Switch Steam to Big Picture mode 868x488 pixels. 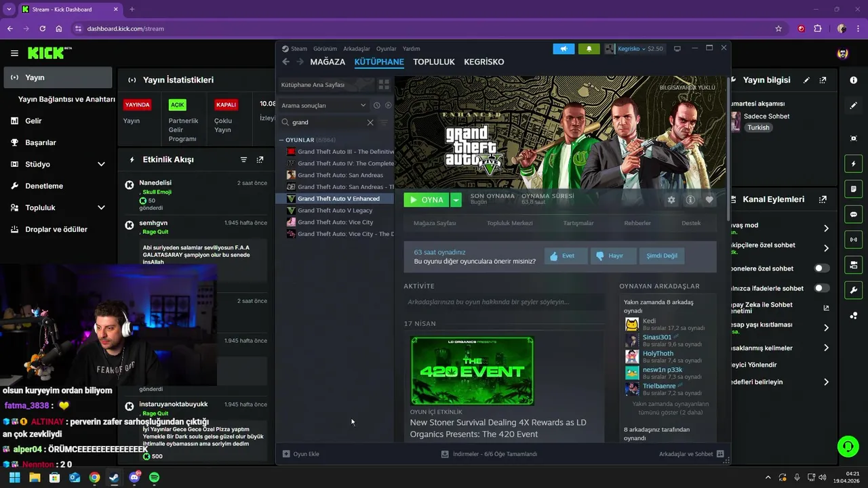[677, 49]
